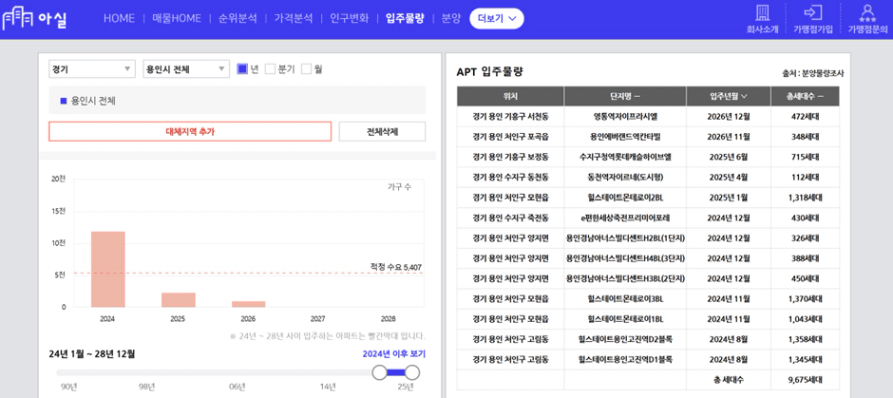Select 용인경남아너스빌디센트H2BL(1단지) row name

coord(625,238)
